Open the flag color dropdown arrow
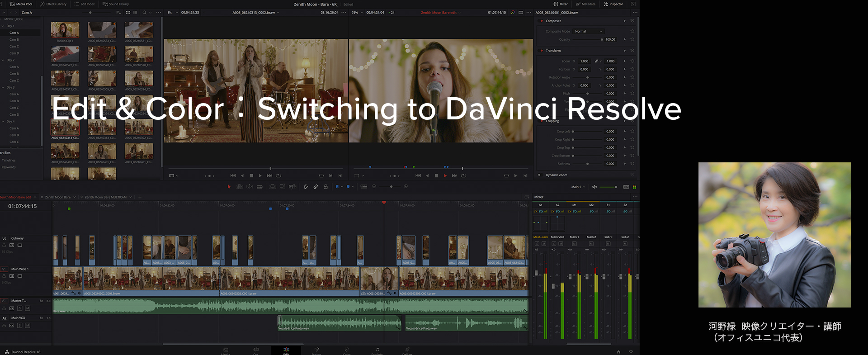 click(x=342, y=187)
